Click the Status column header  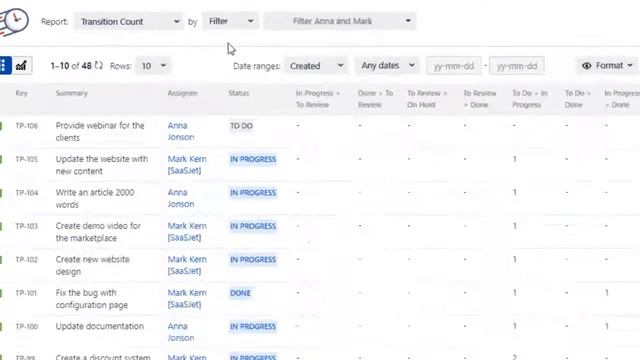(239, 93)
